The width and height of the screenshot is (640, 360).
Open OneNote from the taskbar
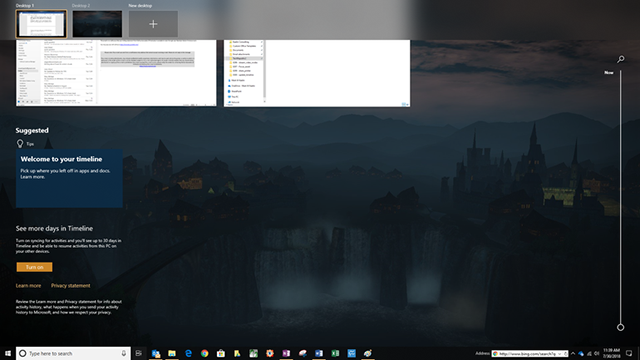click(x=286, y=353)
